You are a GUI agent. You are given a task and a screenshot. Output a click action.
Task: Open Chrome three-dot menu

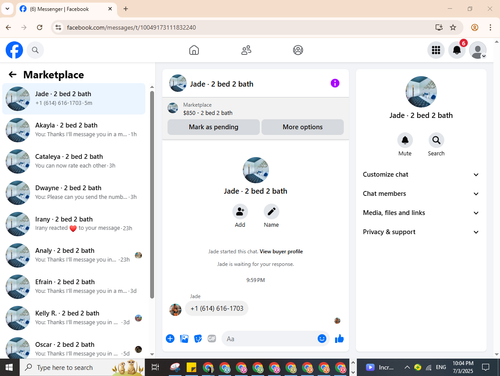pyautogui.click(x=490, y=27)
